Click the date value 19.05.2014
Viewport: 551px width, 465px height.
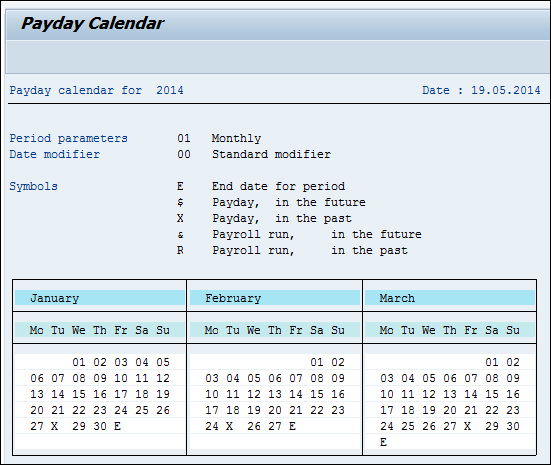(505, 90)
